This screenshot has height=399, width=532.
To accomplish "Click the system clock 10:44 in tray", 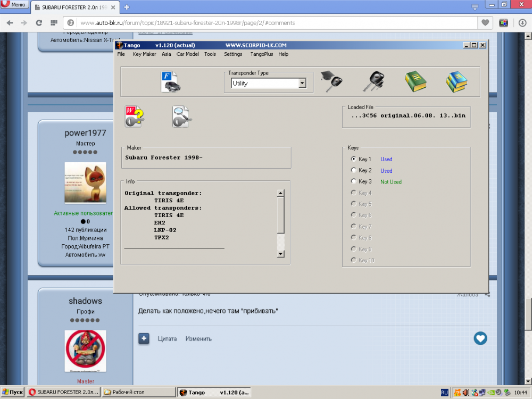I will click(x=521, y=393).
